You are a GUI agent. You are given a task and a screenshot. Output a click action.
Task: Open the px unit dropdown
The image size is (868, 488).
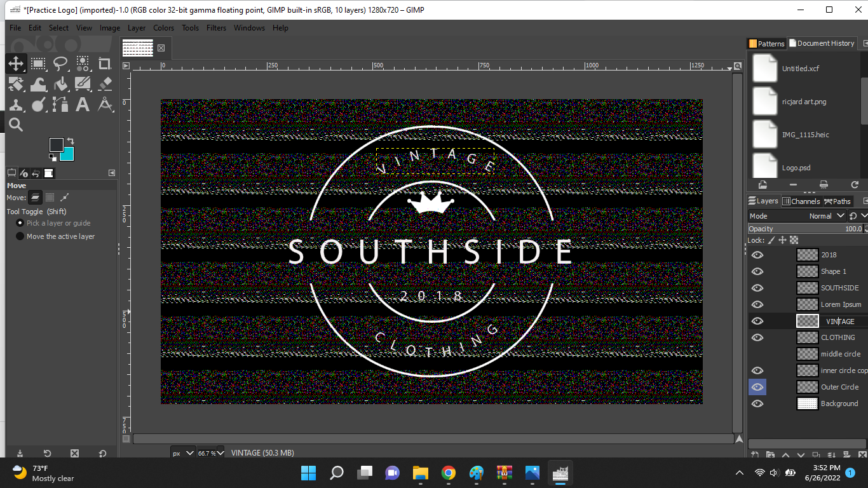pos(189,453)
